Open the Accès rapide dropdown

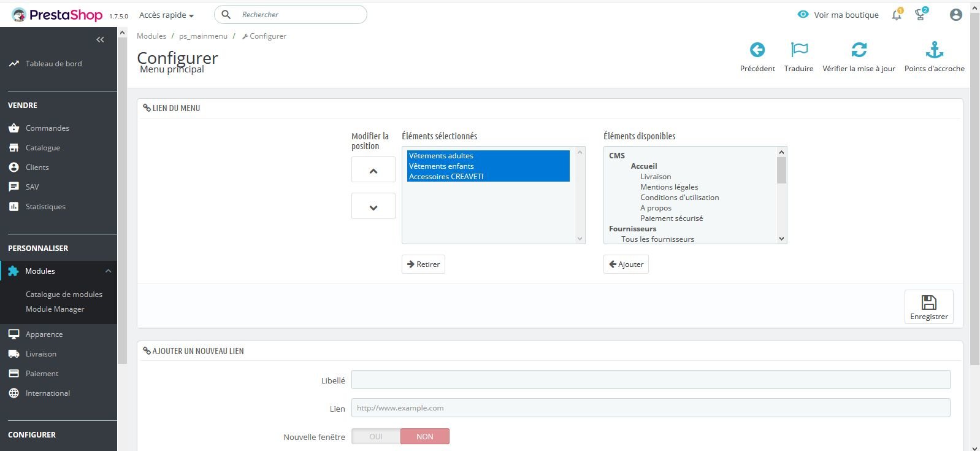(166, 15)
